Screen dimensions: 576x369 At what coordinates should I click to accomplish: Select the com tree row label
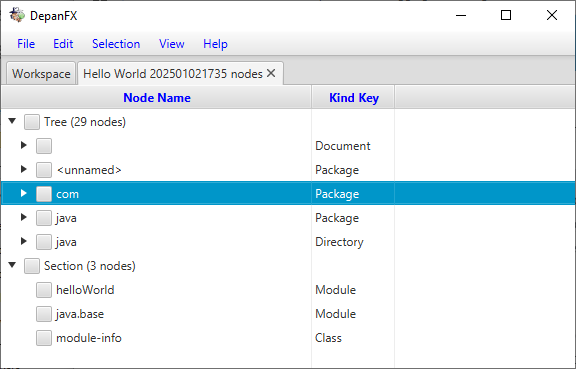pos(68,194)
